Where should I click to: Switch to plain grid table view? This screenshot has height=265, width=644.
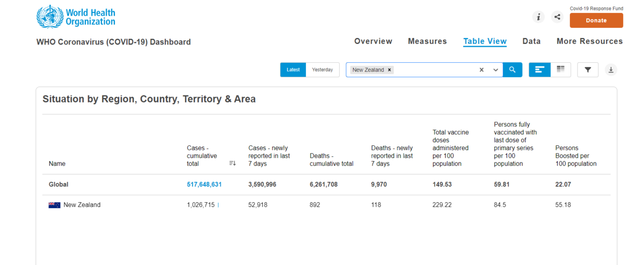pos(561,70)
